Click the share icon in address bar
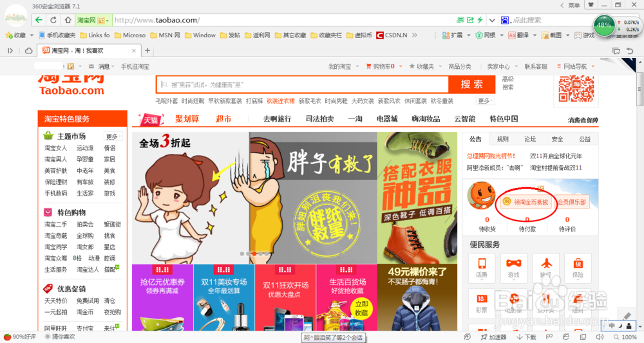Viewport: 644px width, 343px height. tap(470, 20)
